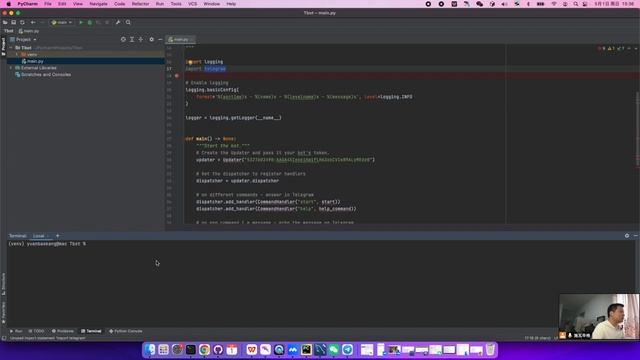
Task: Select the Local terminal session tab
Action: click(41, 236)
